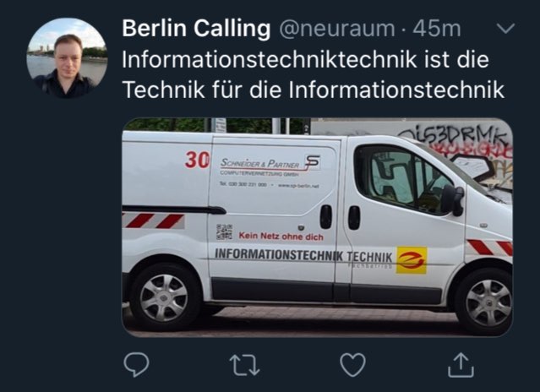
Task: Click the yellow e-logo badge on van
Action: 412,260
